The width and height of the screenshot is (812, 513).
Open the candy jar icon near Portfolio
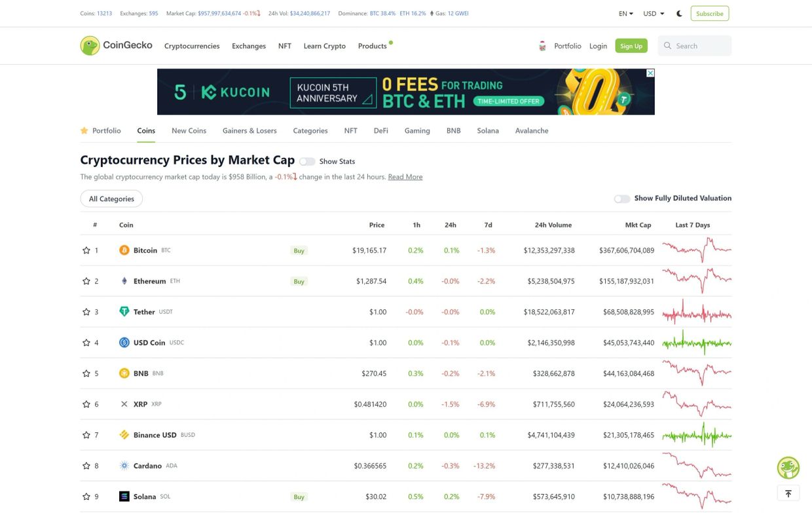(x=542, y=46)
